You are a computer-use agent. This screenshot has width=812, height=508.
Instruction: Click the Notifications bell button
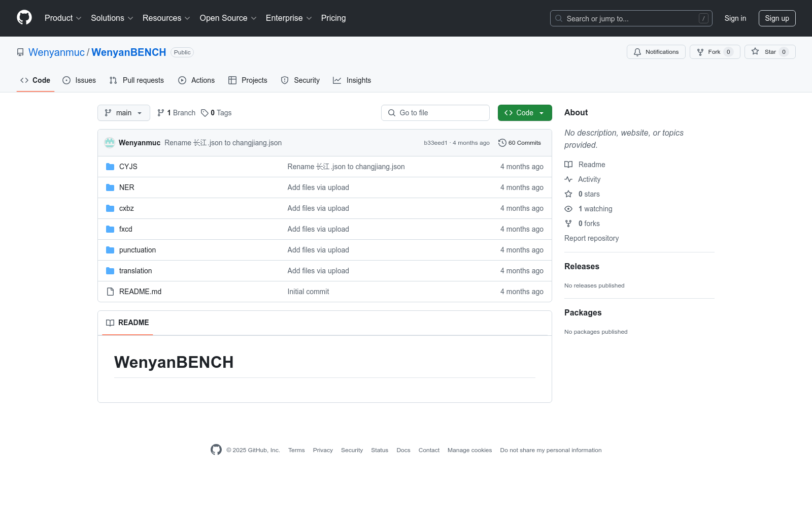click(656, 52)
